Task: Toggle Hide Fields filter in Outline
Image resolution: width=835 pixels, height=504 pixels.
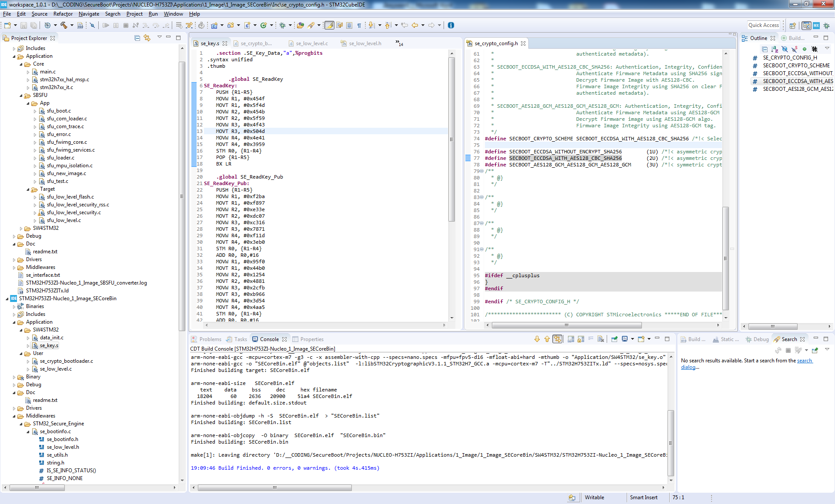Action: coord(785,49)
